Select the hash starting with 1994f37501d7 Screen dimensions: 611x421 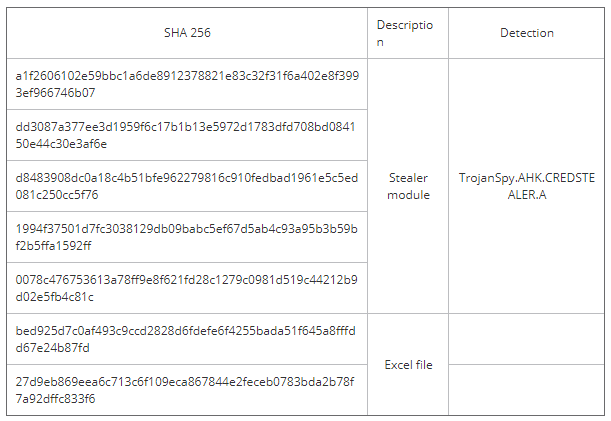point(186,237)
